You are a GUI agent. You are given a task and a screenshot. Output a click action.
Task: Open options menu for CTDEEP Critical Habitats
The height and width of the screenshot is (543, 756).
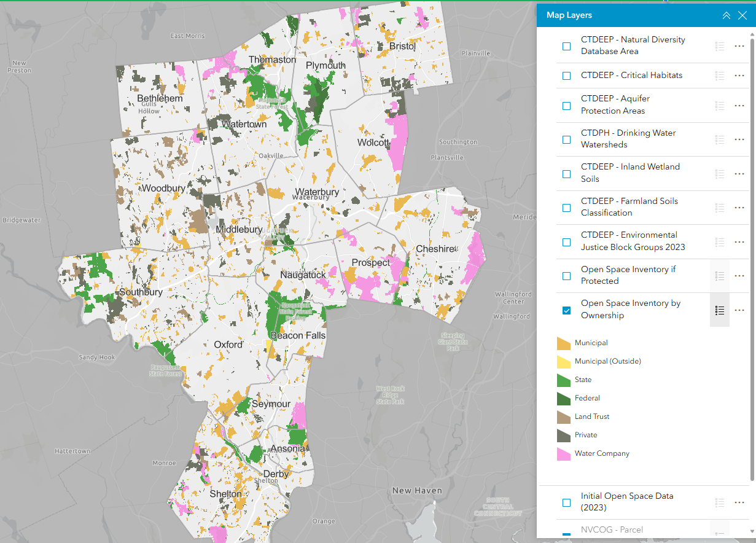coord(739,76)
